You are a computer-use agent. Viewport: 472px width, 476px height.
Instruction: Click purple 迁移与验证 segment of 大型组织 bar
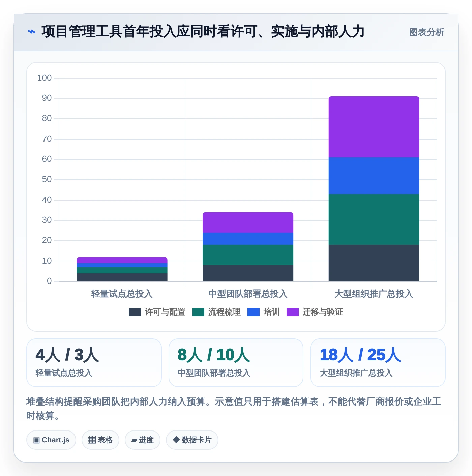pos(374,127)
